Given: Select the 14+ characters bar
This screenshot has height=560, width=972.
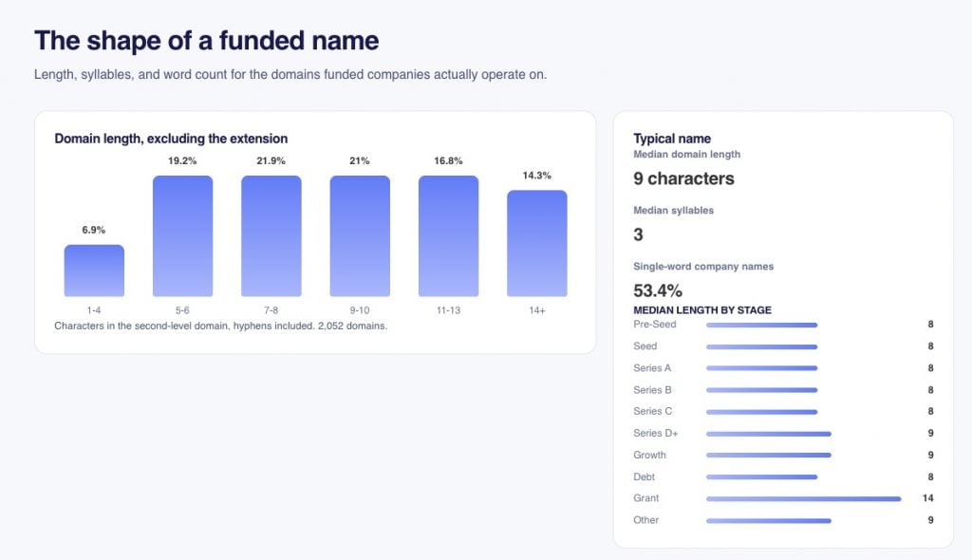Looking at the screenshot, I should coord(537,243).
